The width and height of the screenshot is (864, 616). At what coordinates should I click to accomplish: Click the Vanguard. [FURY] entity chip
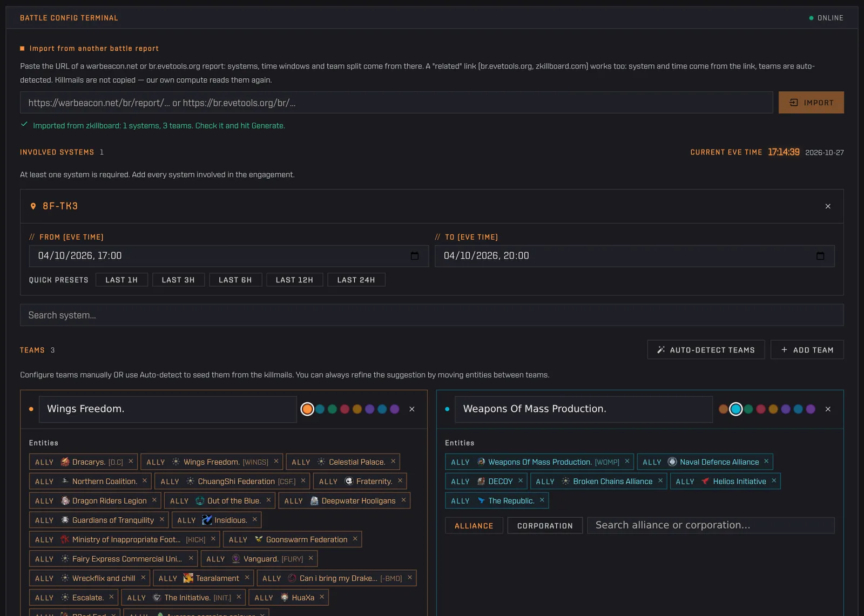259,559
